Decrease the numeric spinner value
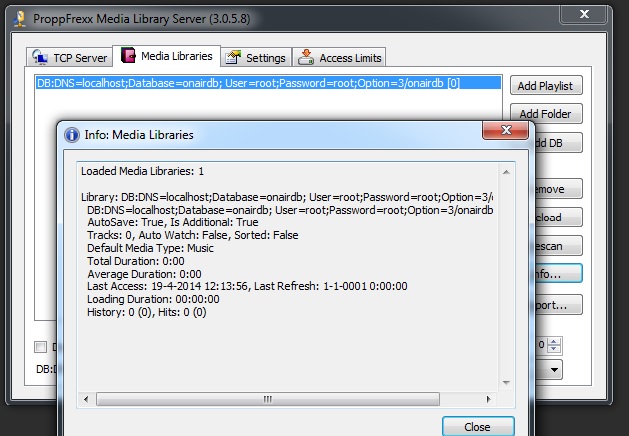Image resolution: width=629 pixels, height=436 pixels. (554, 349)
